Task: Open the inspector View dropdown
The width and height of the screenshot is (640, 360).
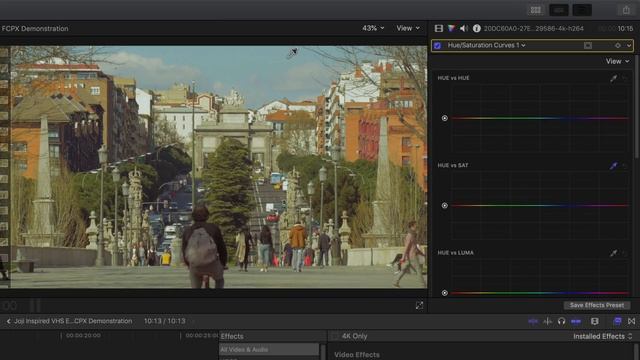Action: coord(617,61)
